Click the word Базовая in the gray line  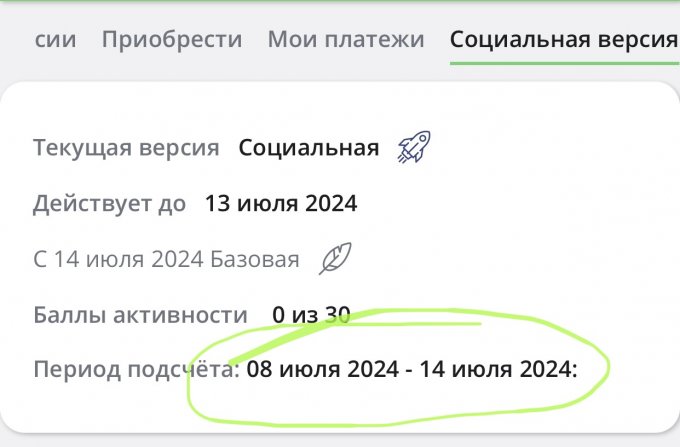pyautogui.click(x=255, y=260)
